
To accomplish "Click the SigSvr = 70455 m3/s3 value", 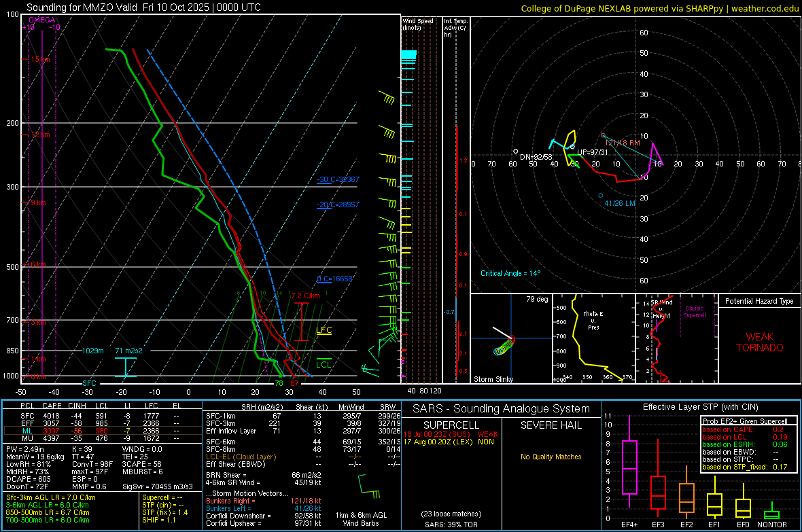I will coord(158,486).
